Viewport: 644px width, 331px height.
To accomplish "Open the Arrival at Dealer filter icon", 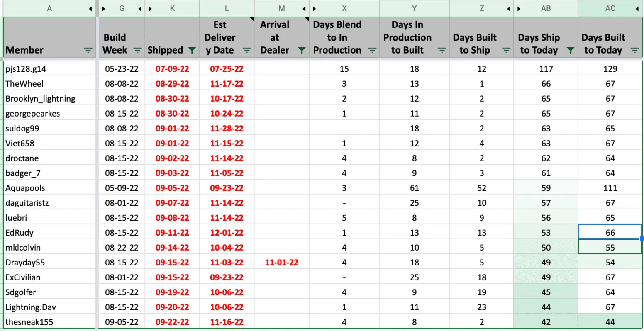I will point(302,50).
